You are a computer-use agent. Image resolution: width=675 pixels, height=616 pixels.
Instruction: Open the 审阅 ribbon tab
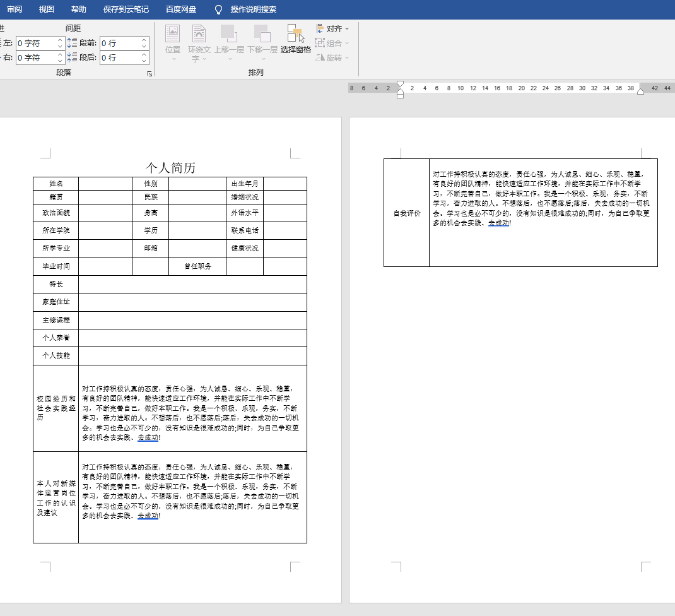click(15, 9)
